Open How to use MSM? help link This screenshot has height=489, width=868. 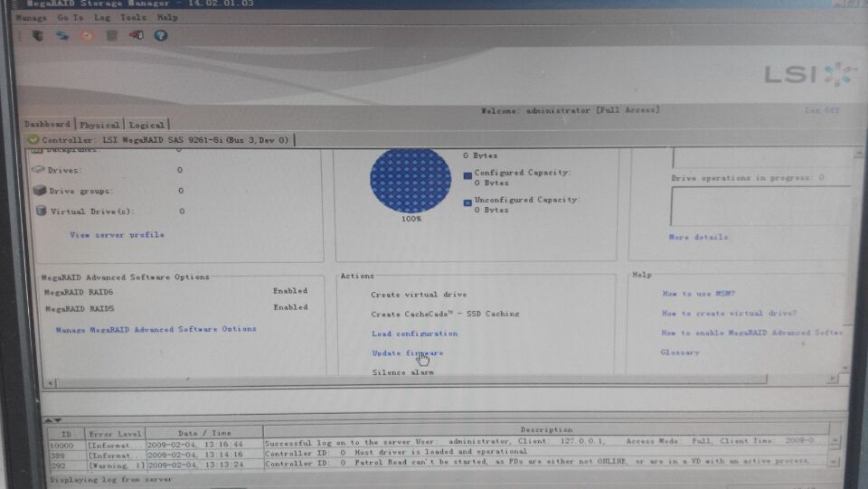699,294
